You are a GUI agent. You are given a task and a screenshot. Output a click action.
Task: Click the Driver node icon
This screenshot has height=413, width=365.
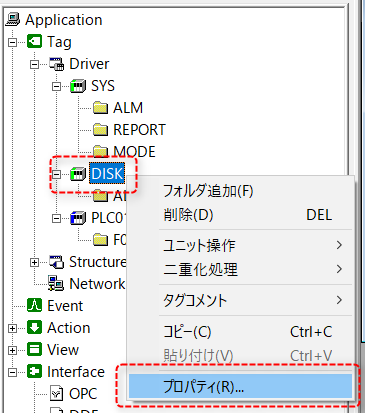56,64
